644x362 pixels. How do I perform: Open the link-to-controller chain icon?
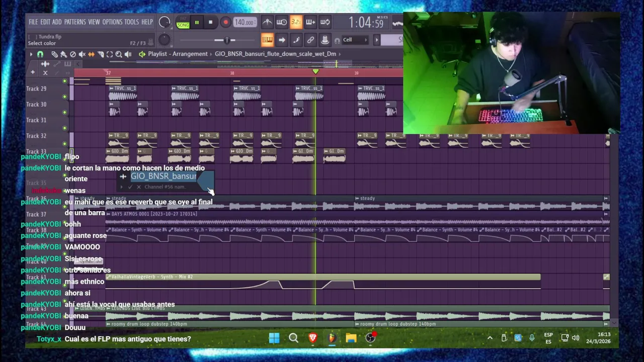click(x=310, y=40)
